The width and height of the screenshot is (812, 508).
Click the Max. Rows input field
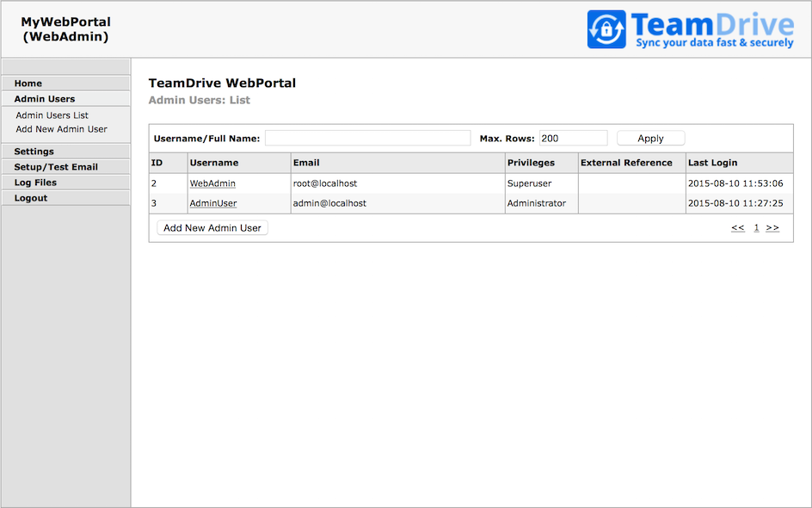point(573,139)
